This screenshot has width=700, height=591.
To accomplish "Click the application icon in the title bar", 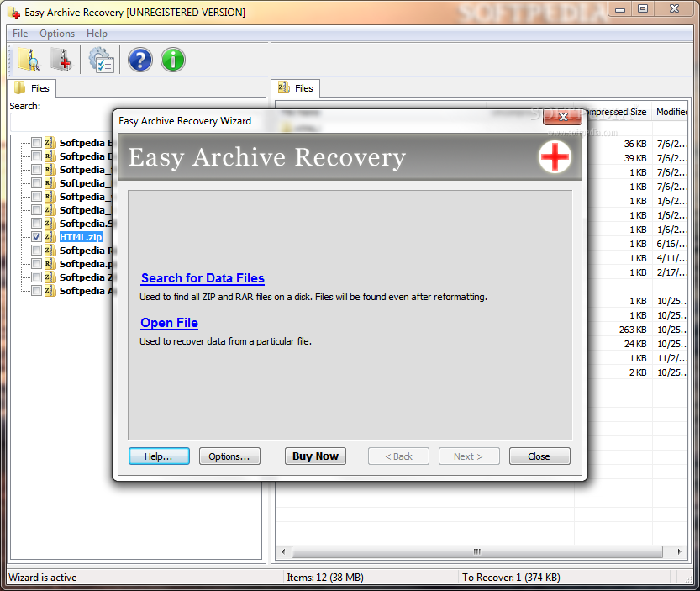I will 14,13.
